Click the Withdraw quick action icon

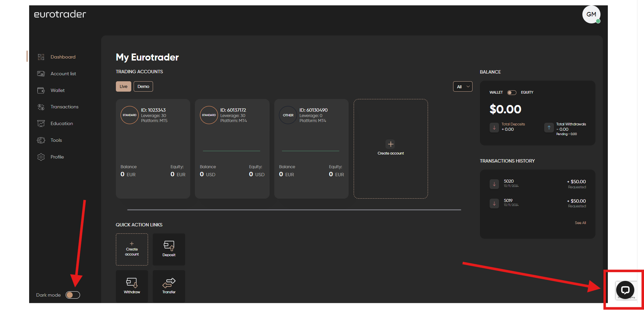[x=132, y=283]
